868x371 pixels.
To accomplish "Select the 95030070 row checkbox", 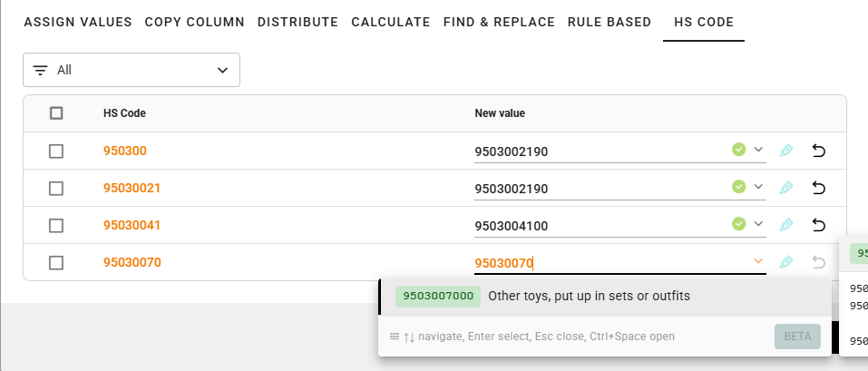I will click(56, 262).
